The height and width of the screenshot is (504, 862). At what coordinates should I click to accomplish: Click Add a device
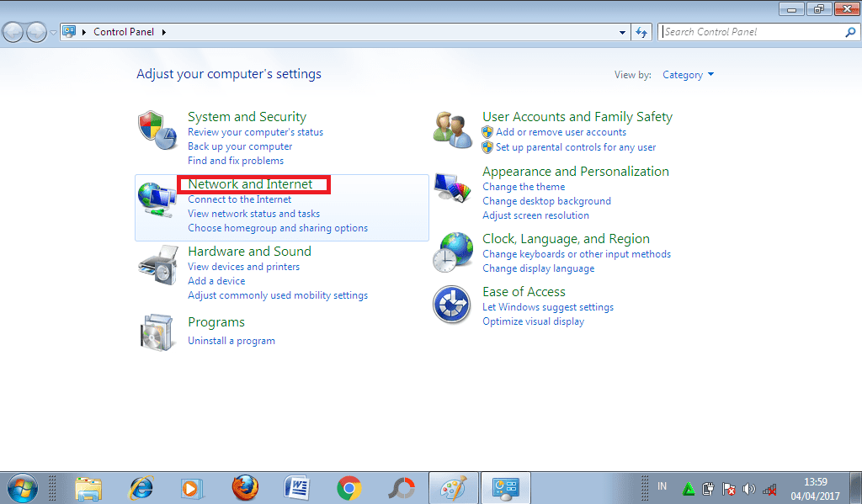tap(216, 281)
